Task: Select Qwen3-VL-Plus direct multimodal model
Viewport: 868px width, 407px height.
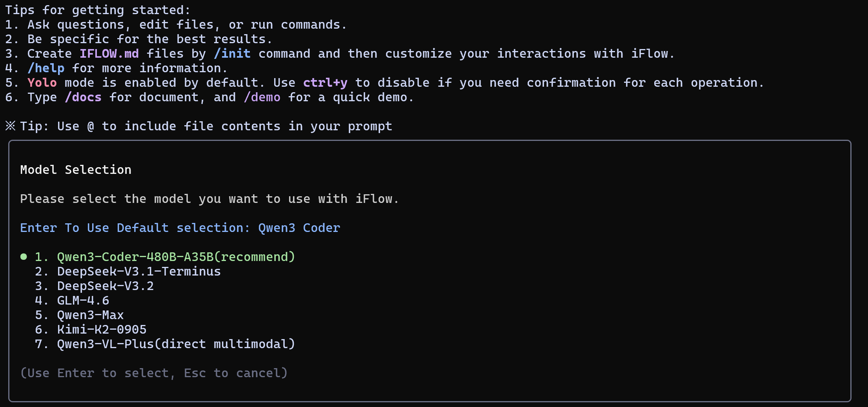Action: pos(175,344)
